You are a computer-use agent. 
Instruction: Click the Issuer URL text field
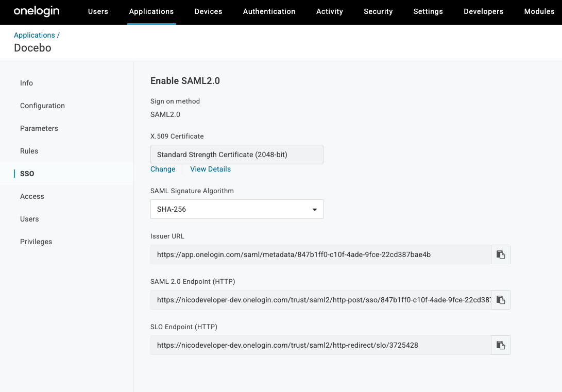pos(319,254)
